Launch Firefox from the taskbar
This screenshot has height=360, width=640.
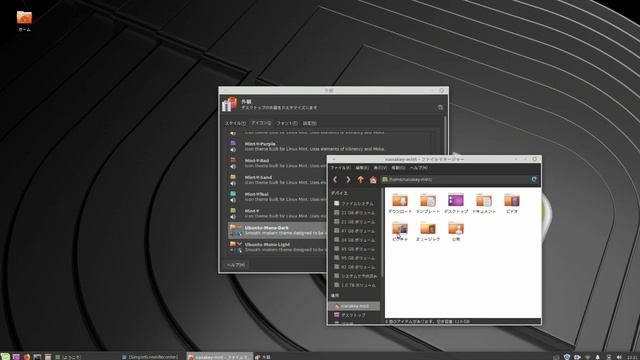click(27, 357)
